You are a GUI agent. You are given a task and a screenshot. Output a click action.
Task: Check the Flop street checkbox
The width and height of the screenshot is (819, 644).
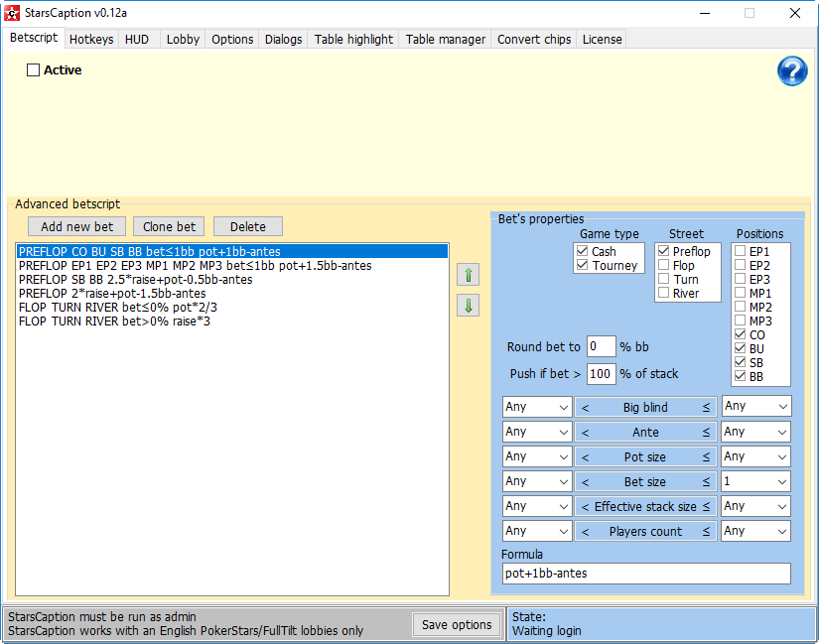(x=663, y=265)
